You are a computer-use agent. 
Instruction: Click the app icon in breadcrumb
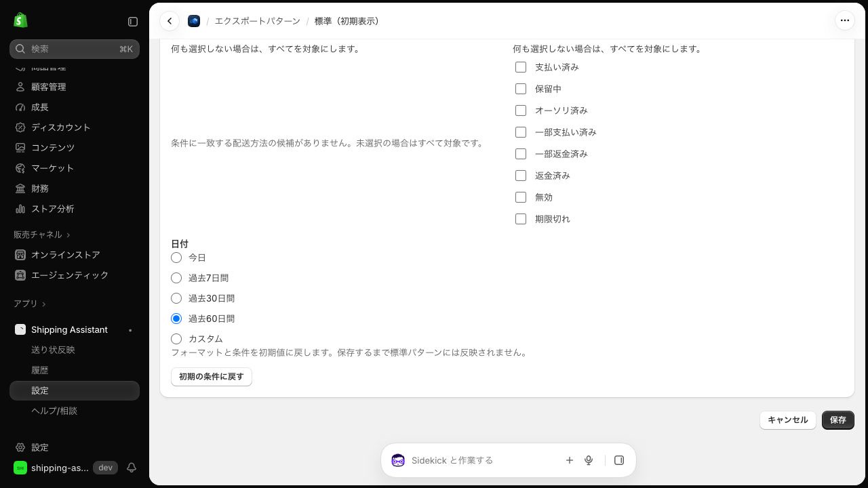coord(194,21)
